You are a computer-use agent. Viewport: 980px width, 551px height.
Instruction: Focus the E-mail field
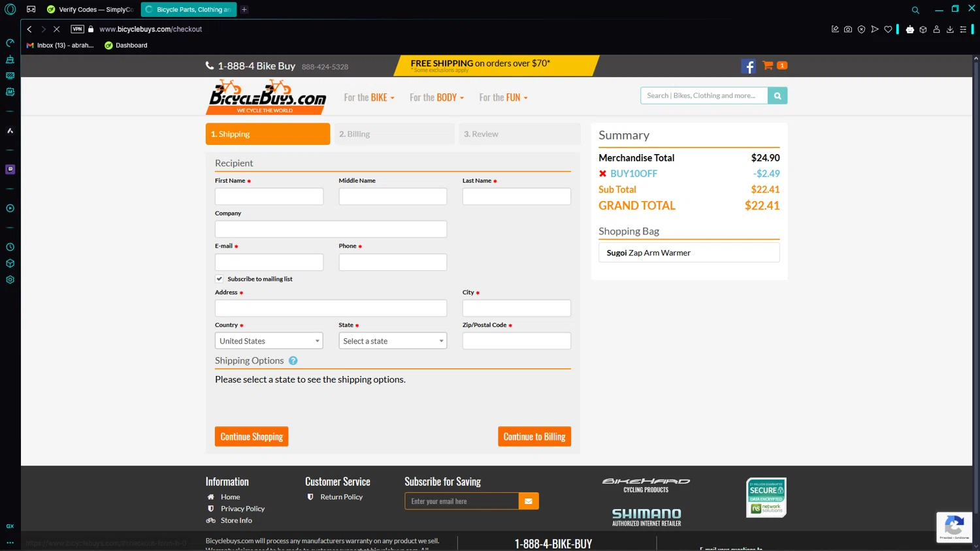click(269, 262)
